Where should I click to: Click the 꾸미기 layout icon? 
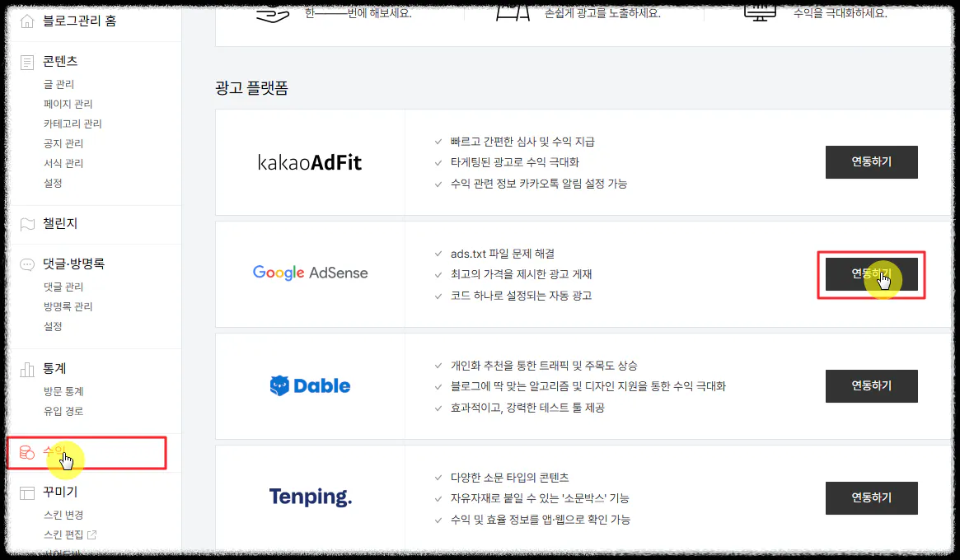coord(27,492)
